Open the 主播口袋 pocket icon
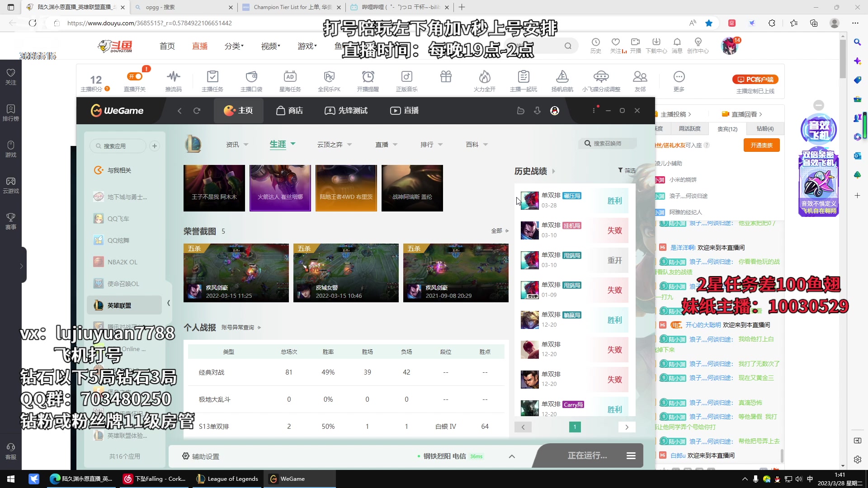This screenshot has height=488, width=868. (x=251, y=77)
